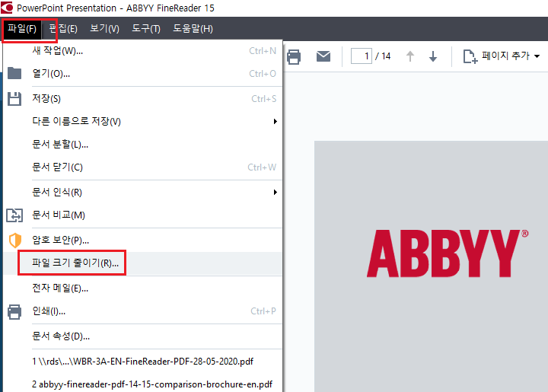Open 문서 속성(D)... menu entry

142,336
